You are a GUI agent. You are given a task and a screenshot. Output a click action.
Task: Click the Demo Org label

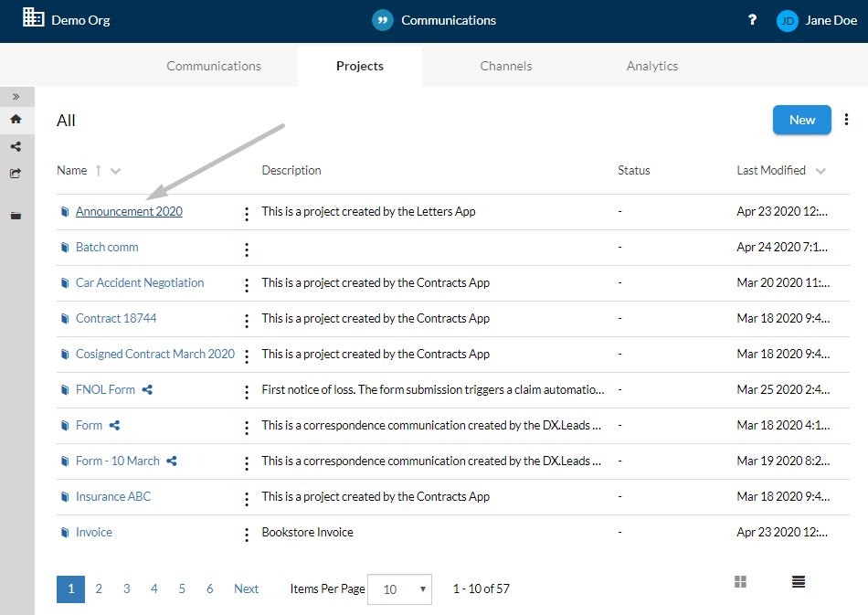coord(80,20)
